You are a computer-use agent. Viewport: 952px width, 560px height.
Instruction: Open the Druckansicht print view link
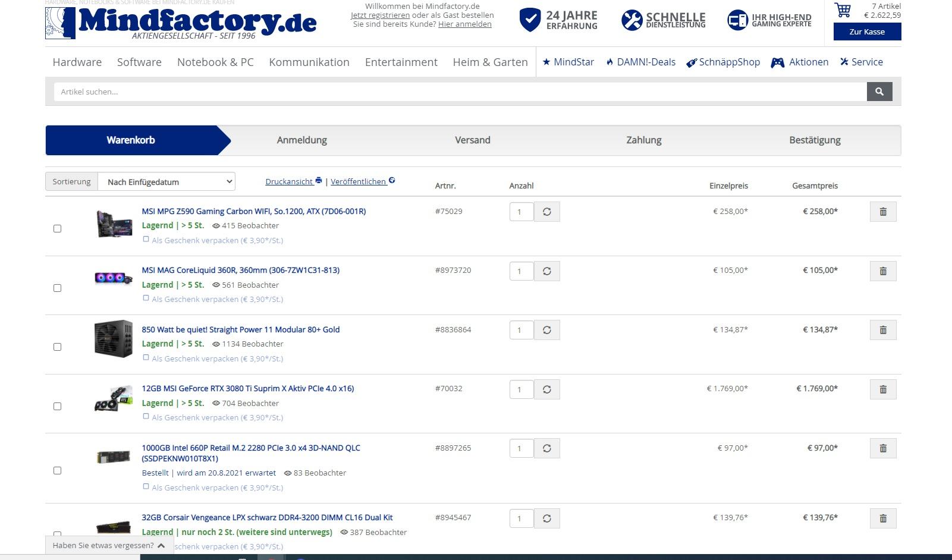[294, 181]
